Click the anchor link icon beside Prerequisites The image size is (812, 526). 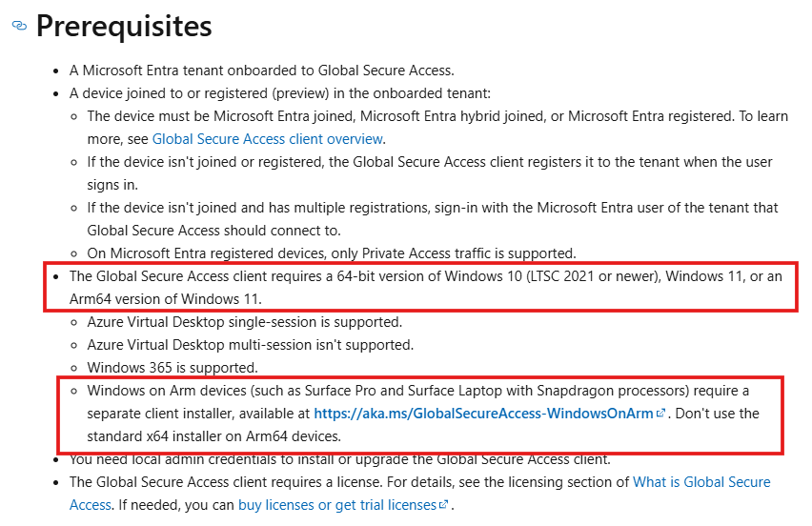tap(19, 28)
